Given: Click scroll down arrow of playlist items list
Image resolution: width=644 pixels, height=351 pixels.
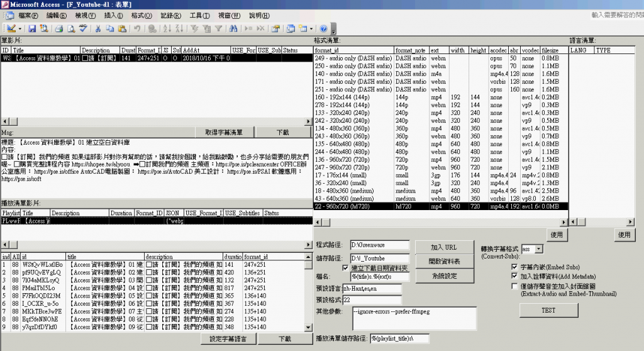Looking at the screenshot, I should (x=308, y=328).
